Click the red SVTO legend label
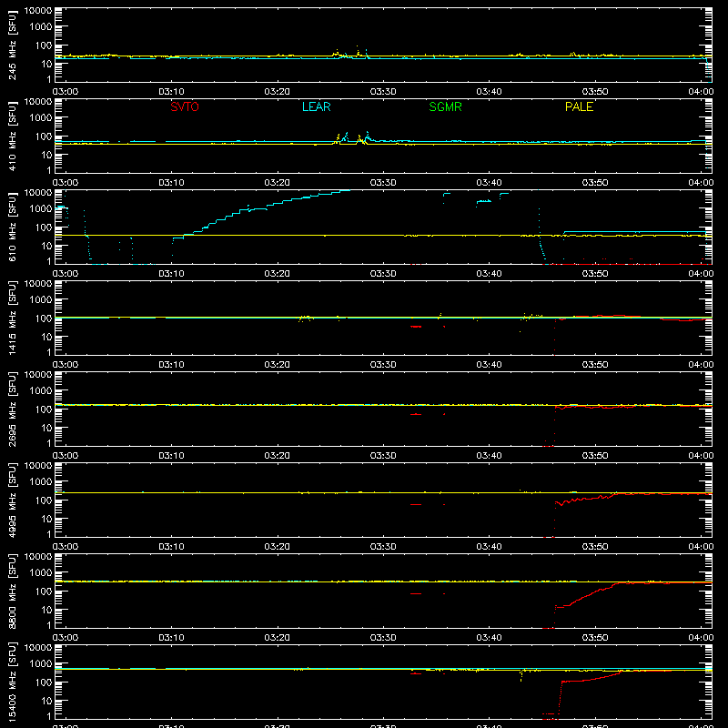This screenshot has height=728, width=728. click(x=185, y=106)
